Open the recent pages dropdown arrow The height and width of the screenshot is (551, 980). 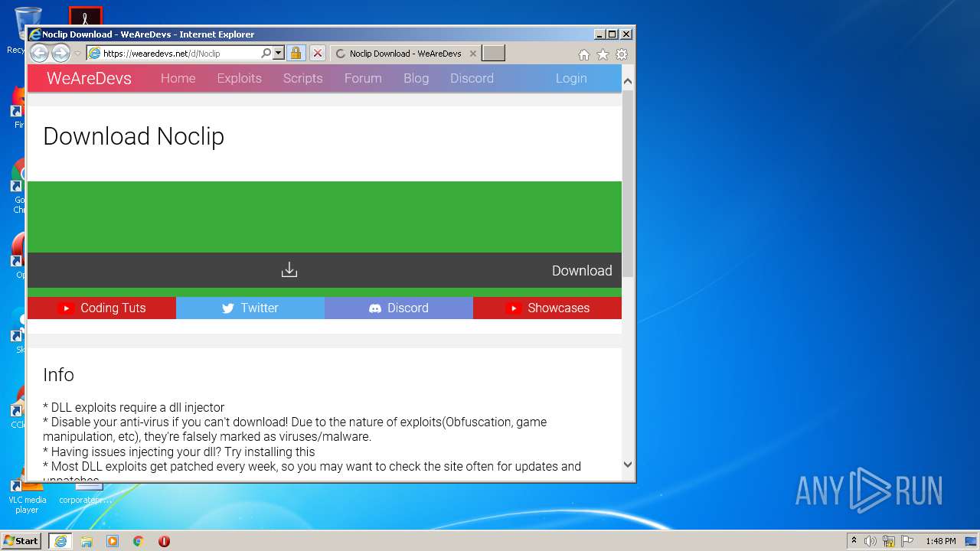click(x=77, y=54)
